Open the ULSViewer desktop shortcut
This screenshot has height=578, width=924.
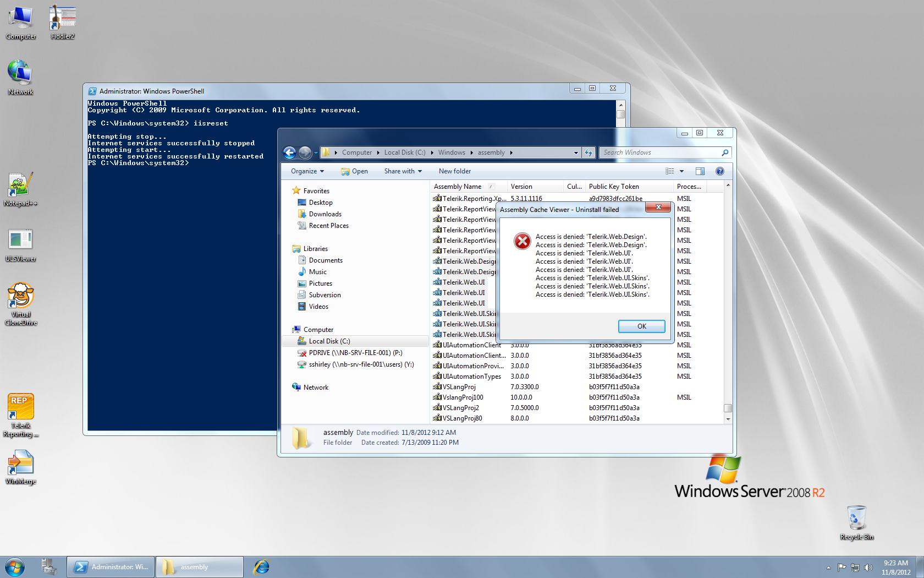coord(20,246)
